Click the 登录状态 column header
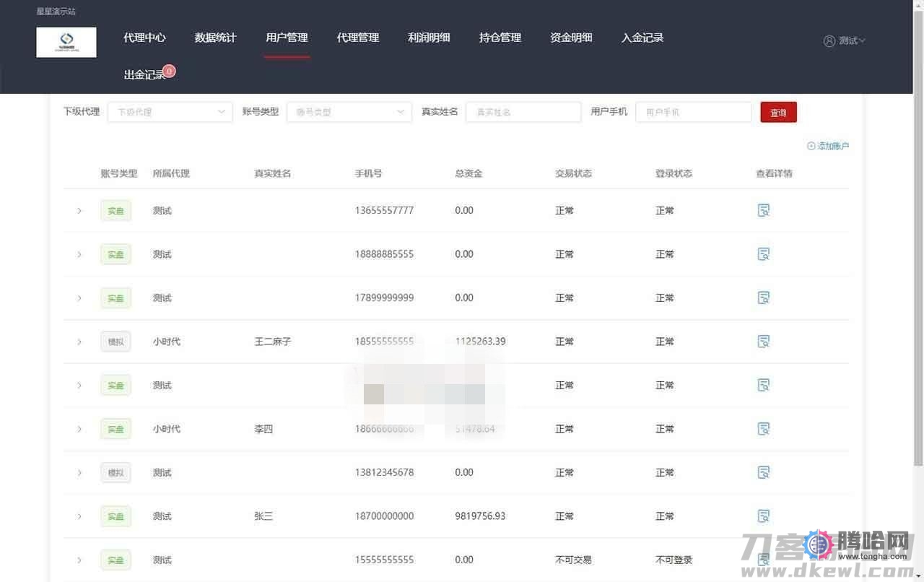This screenshot has width=924, height=582. tap(674, 173)
